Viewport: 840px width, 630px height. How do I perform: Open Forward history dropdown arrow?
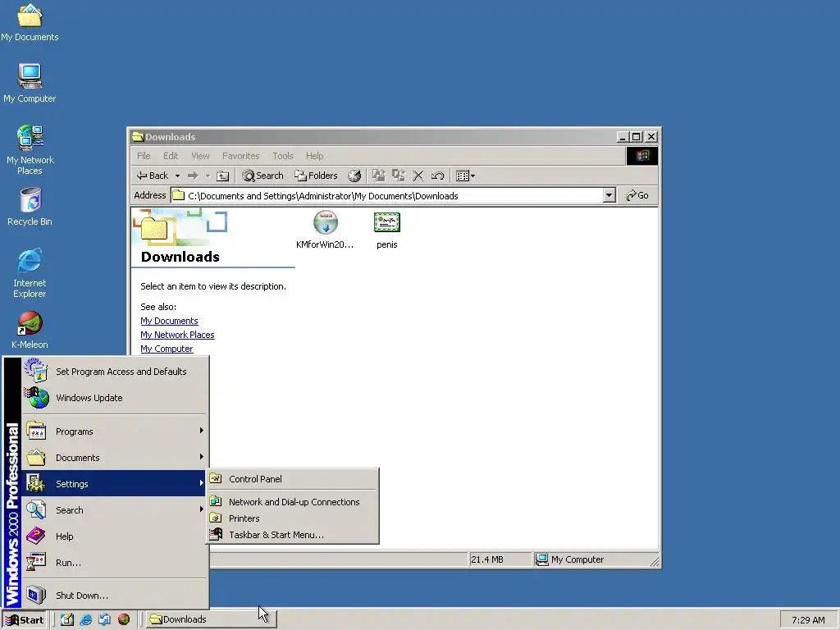(208, 176)
